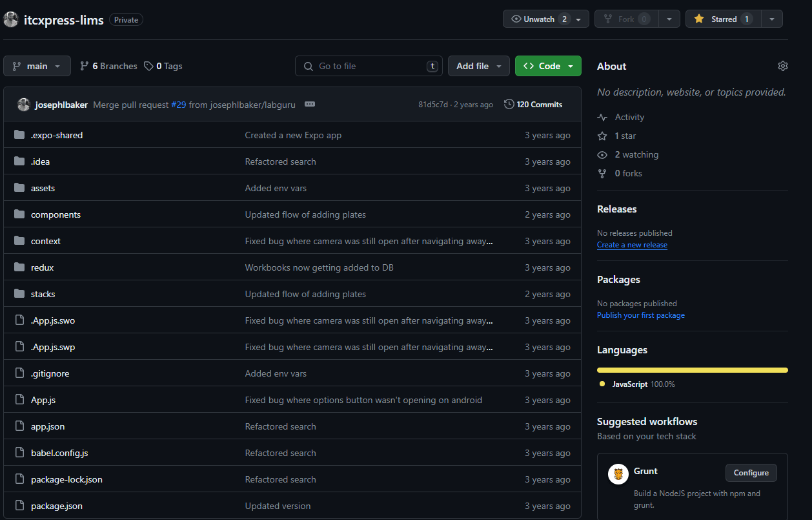This screenshot has height=520, width=812.
Task: Open the Activity pulse link
Action: point(629,117)
